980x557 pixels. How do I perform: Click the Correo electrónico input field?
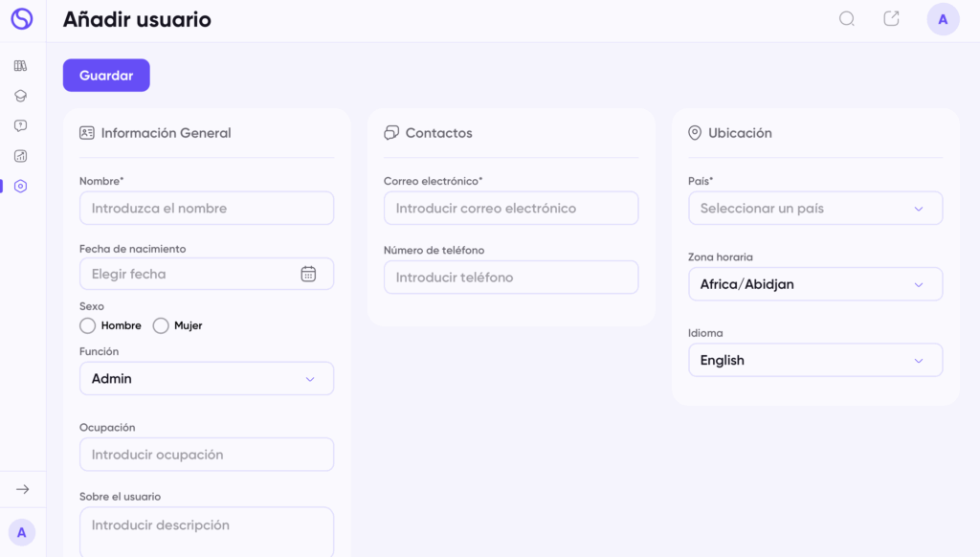pos(511,209)
